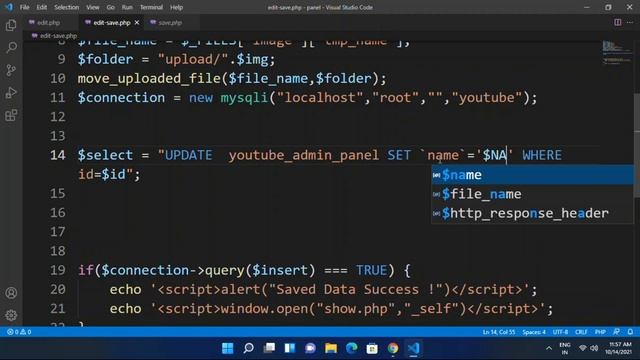Open taskbar Search icon
This screenshot has width=640, height=360.
pos(249,348)
